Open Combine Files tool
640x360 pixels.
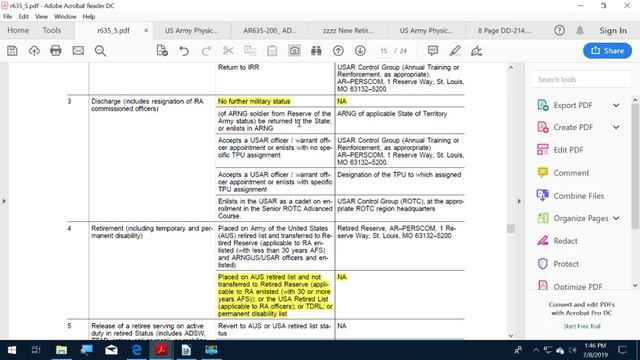(578, 196)
